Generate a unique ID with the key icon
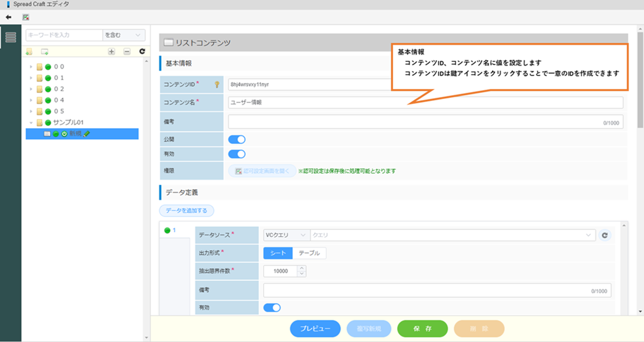 point(217,84)
